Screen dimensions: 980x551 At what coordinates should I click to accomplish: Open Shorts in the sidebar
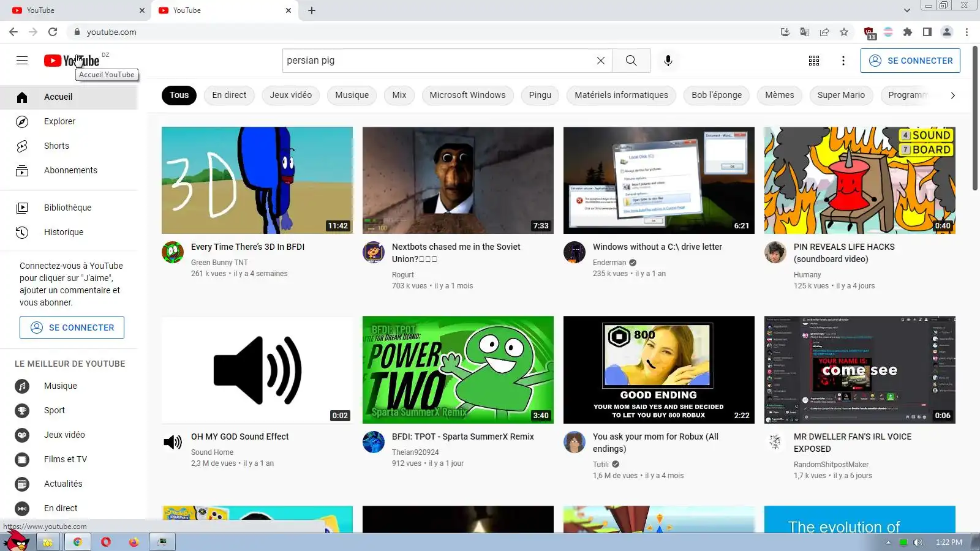pos(69,146)
